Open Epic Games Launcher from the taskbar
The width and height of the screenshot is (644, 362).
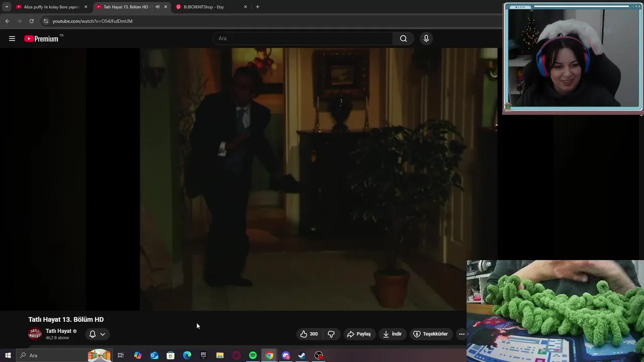[x=203, y=355]
